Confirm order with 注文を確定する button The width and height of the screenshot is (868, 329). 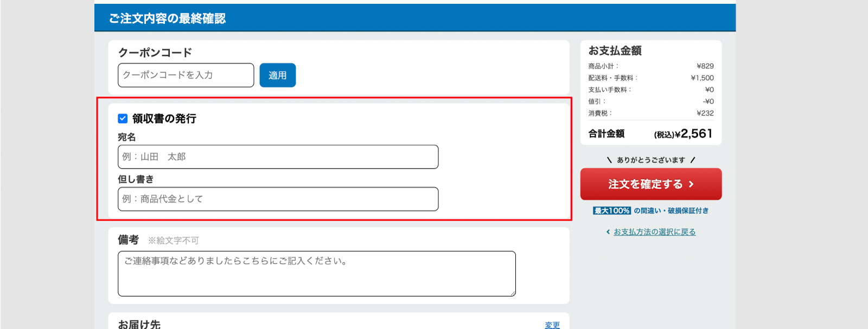coord(651,184)
